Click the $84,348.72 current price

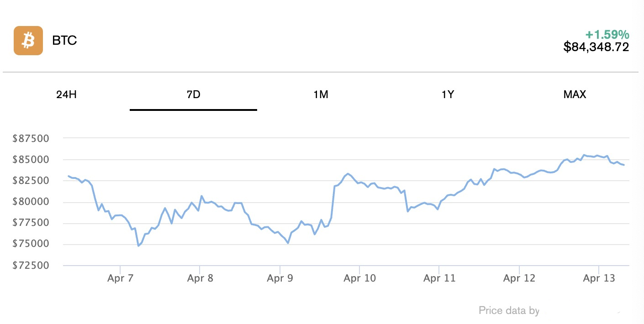[x=596, y=47]
